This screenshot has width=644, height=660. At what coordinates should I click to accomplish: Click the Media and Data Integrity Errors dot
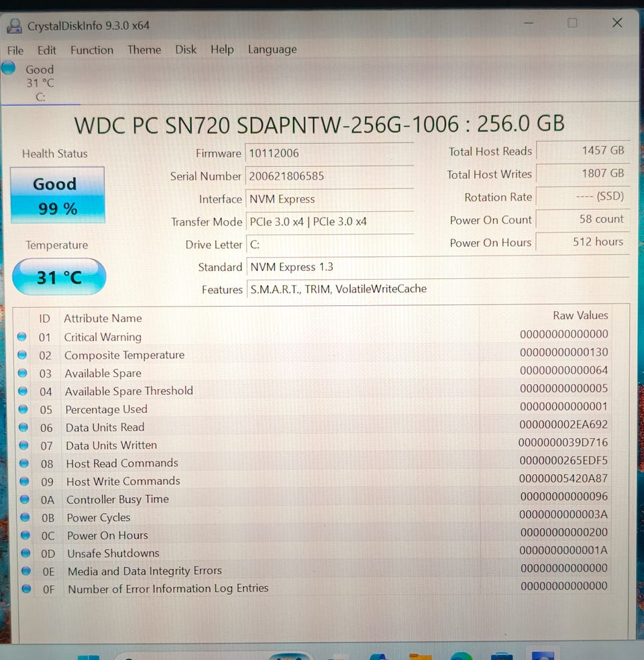[26, 571]
